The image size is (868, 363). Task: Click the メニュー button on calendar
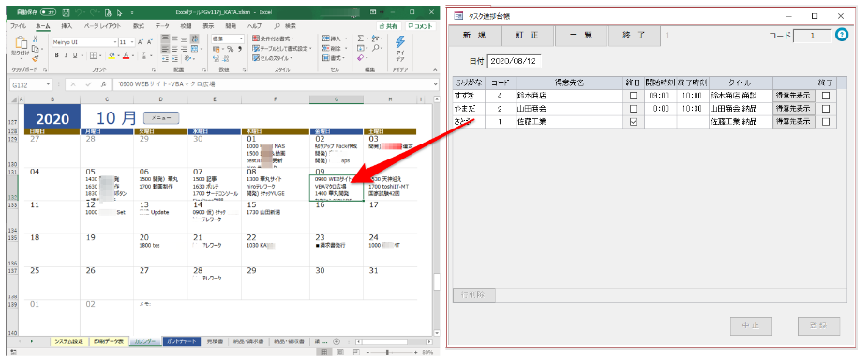(161, 117)
